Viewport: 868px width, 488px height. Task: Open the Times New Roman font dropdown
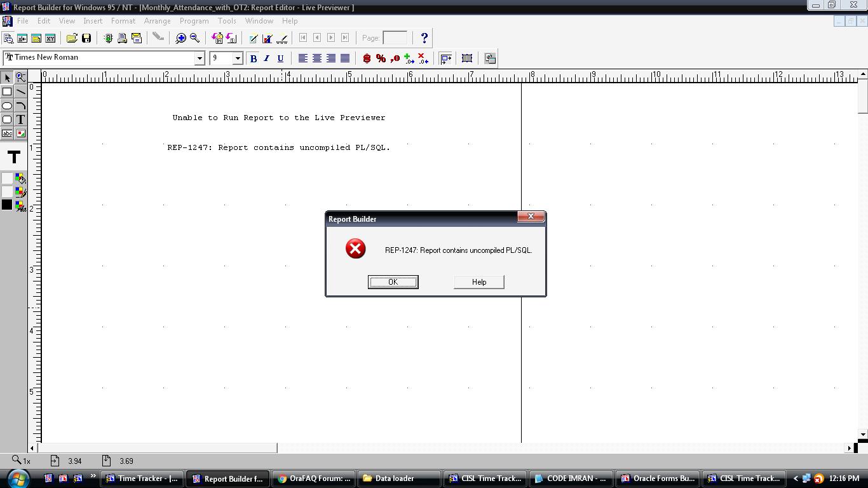click(x=199, y=58)
